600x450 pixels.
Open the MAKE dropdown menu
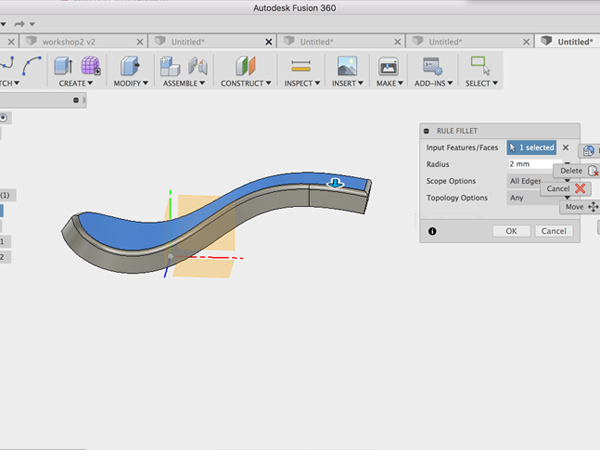390,83
